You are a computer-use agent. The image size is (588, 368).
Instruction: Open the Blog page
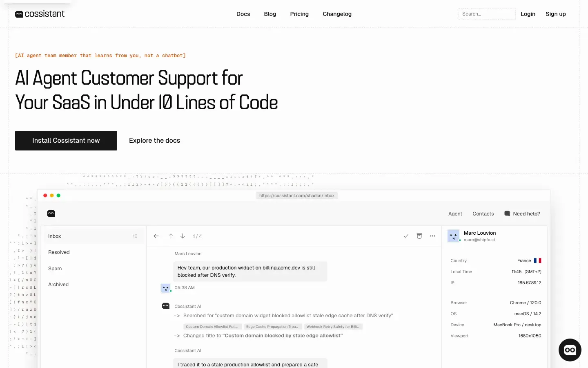pos(270,14)
